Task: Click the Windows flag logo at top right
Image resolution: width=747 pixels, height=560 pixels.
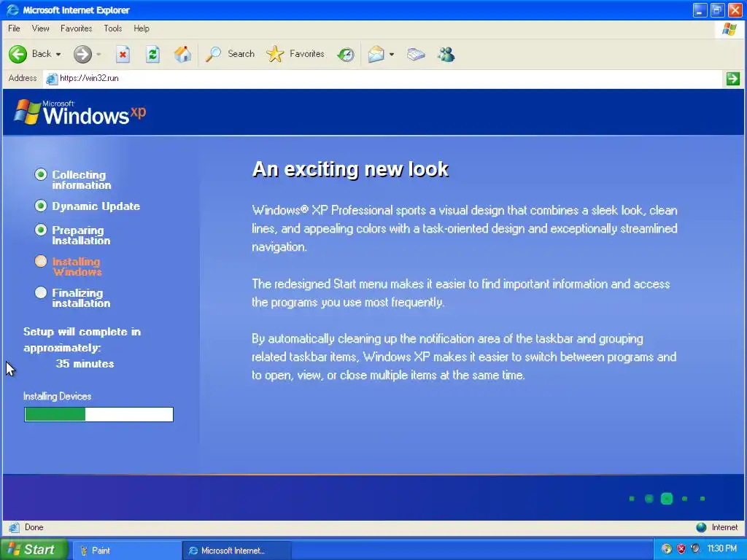Action: coord(729,29)
